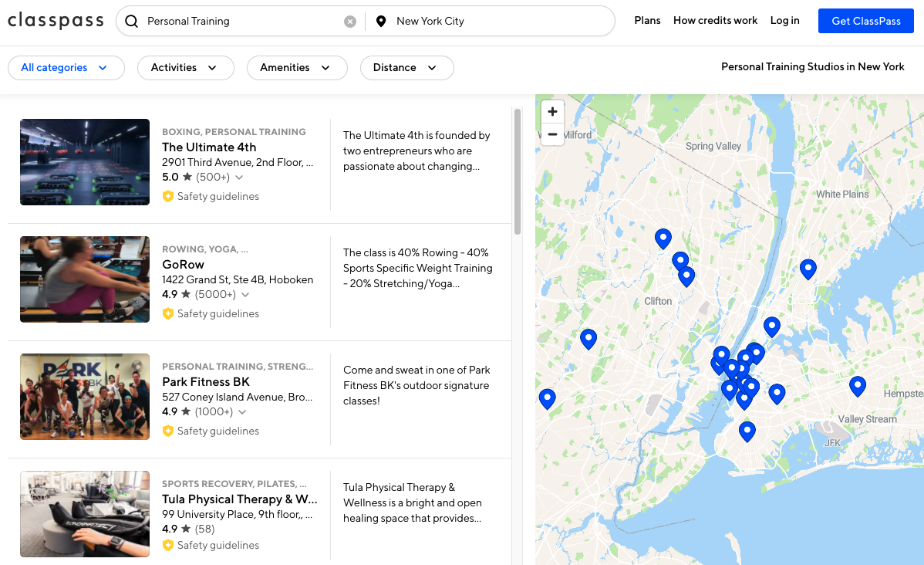Clear the Personal Training search query

tap(350, 21)
